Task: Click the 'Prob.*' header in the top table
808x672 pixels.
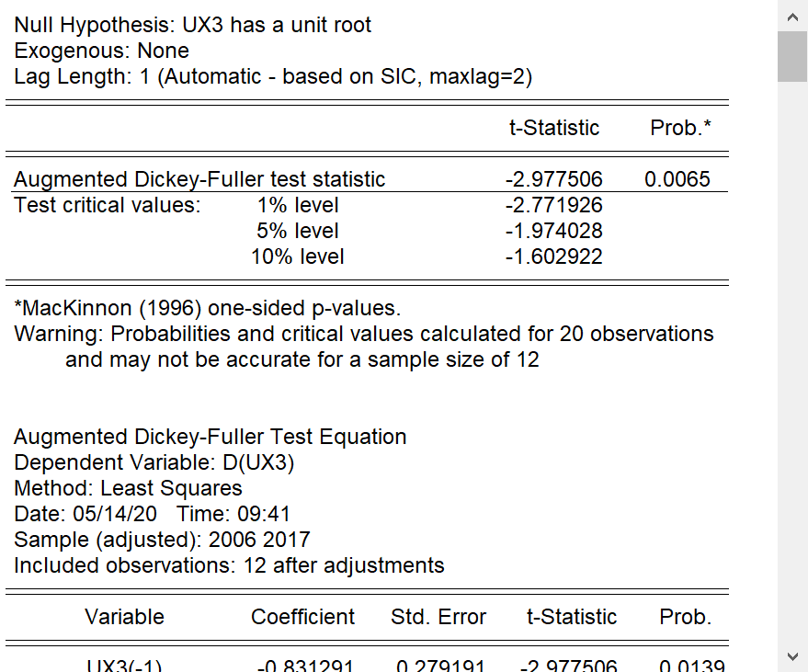Action: click(x=680, y=128)
